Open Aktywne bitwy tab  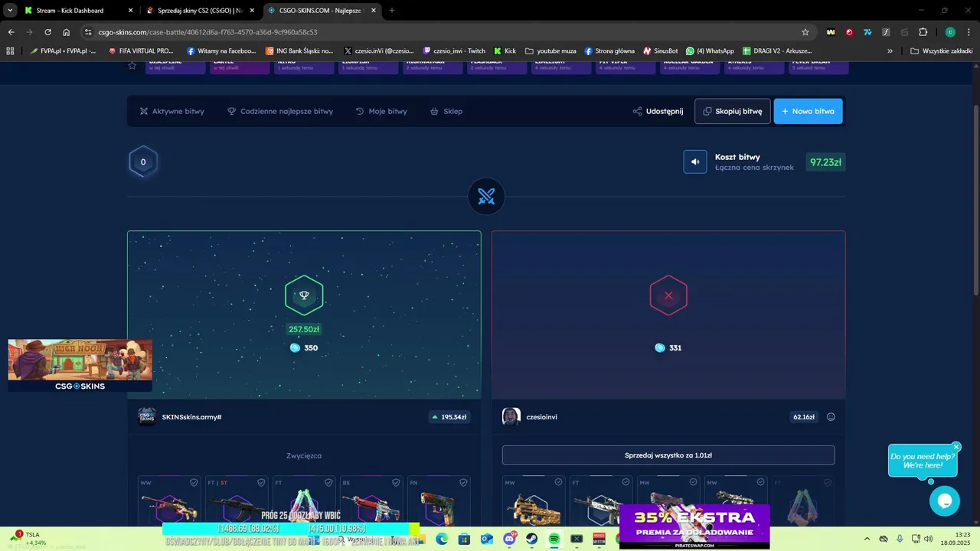pos(172,111)
